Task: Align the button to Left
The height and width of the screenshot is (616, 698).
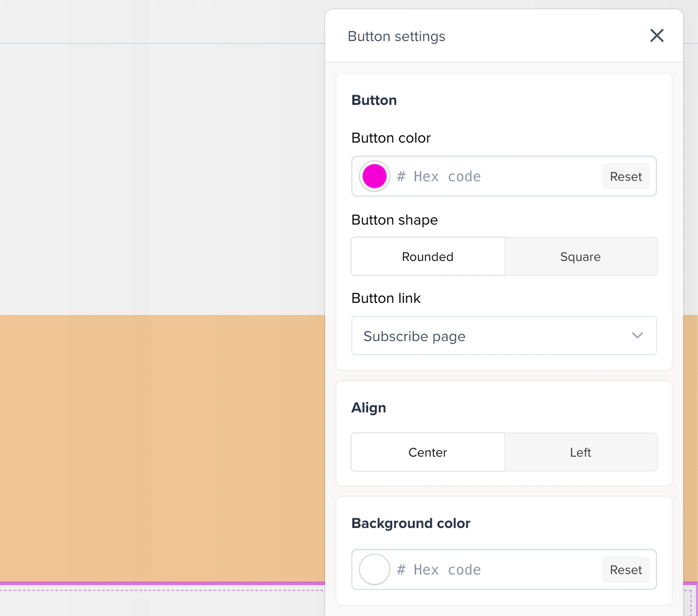Action: pyautogui.click(x=580, y=452)
